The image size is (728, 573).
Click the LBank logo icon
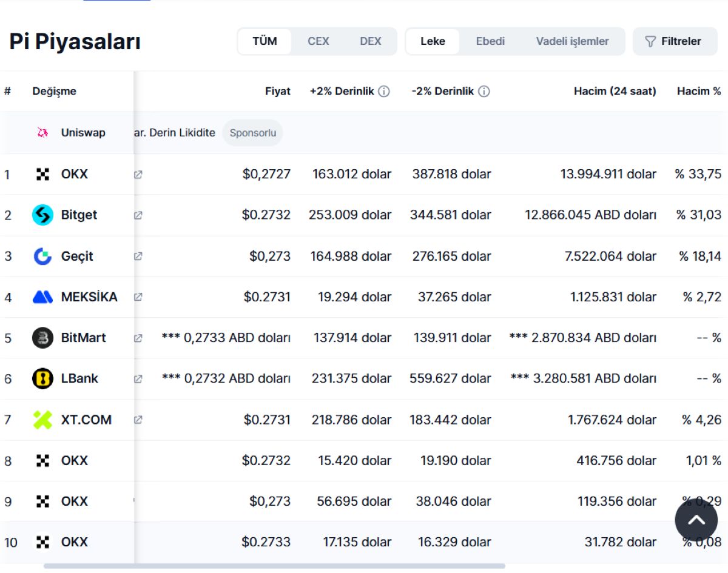[42, 379]
